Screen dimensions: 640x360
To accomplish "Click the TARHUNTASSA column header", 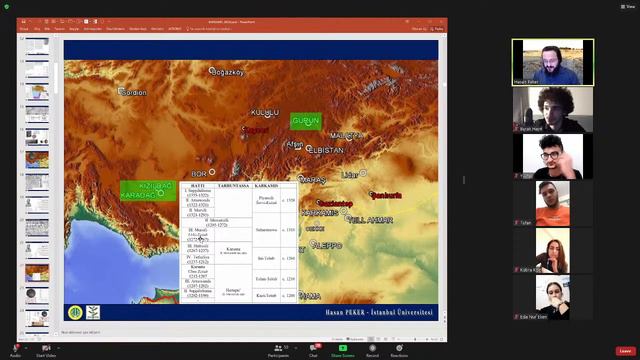I will click(233, 186).
